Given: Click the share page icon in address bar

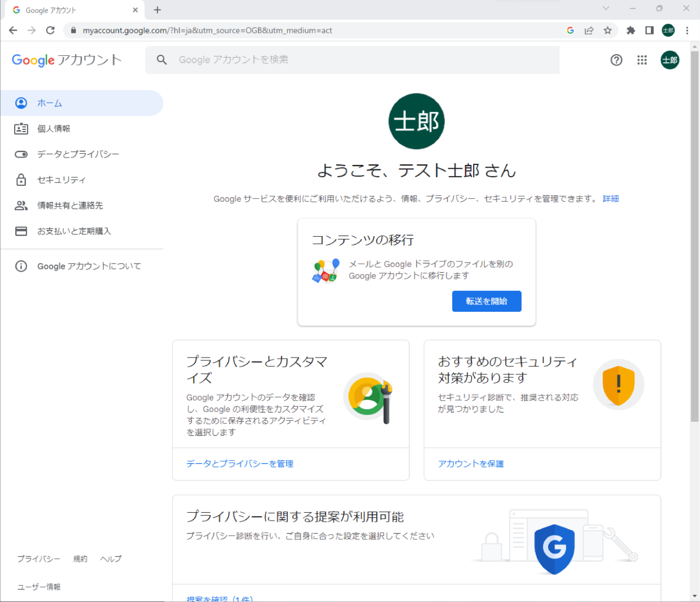Looking at the screenshot, I should pos(589,30).
